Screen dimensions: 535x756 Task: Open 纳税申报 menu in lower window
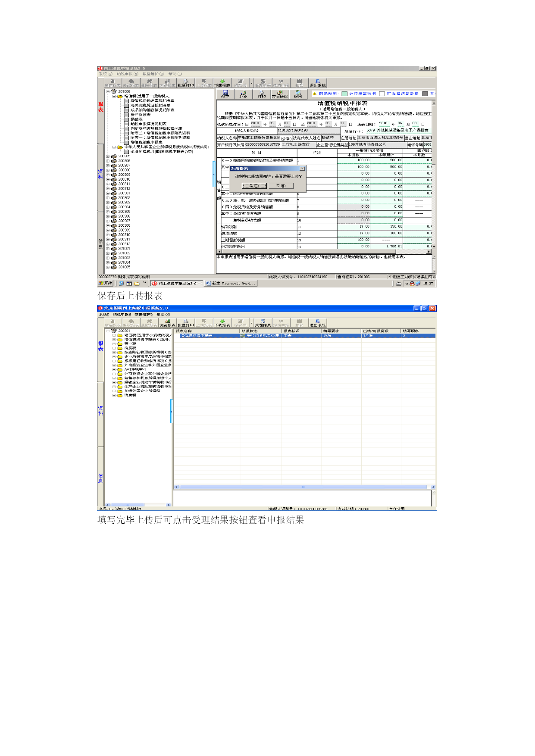click(122, 315)
